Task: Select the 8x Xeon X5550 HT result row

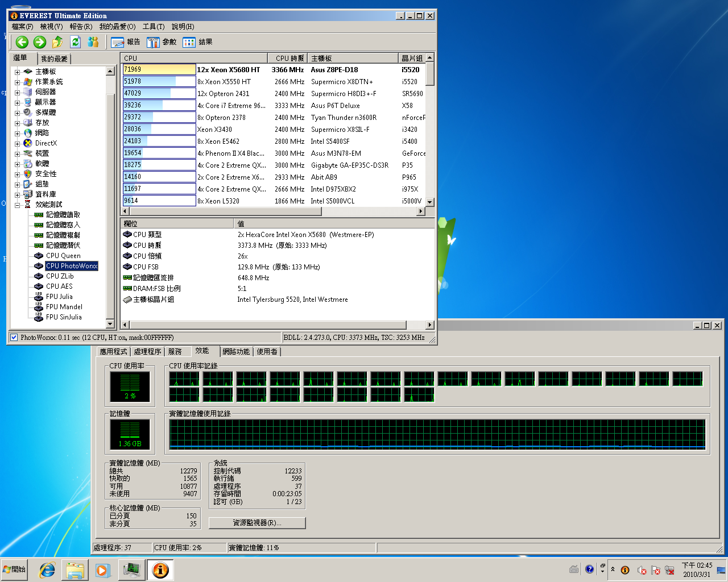Action: click(x=274, y=82)
